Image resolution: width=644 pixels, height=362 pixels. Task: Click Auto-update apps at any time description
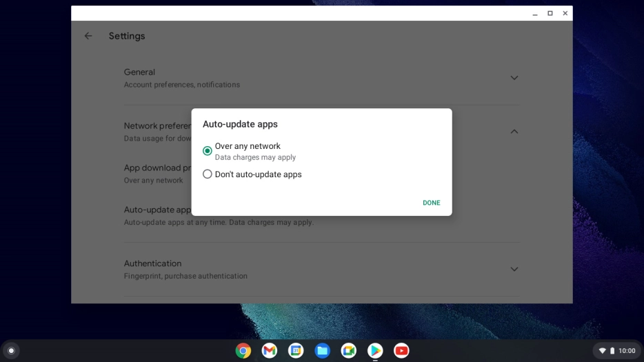(x=219, y=222)
